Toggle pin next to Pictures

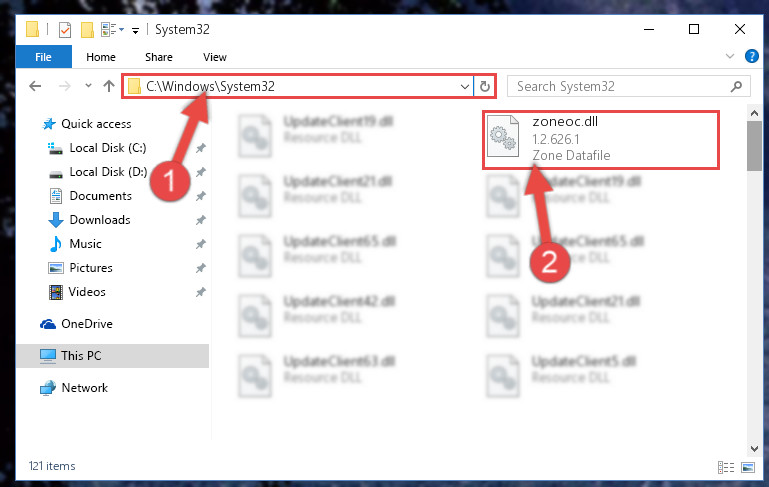(x=201, y=268)
